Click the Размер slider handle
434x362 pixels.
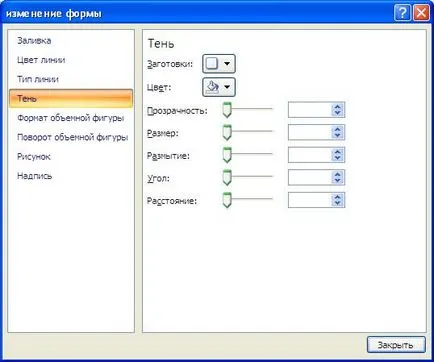click(227, 133)
